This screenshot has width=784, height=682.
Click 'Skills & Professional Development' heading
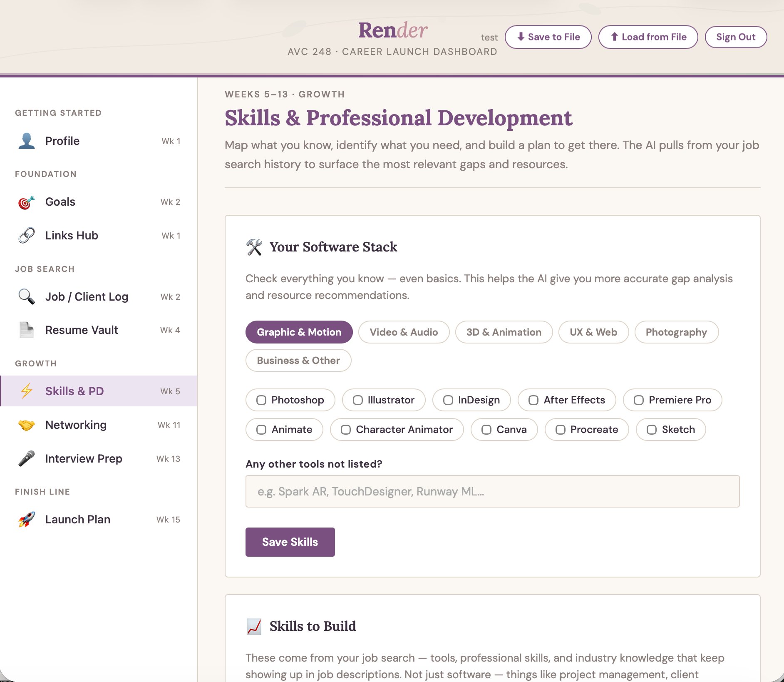point(399,118)
